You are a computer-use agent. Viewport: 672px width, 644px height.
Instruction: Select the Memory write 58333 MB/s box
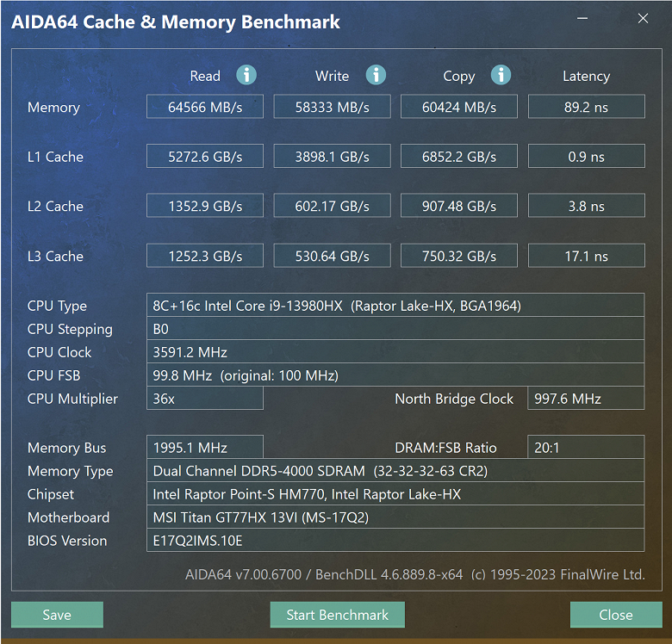[333, 107]
